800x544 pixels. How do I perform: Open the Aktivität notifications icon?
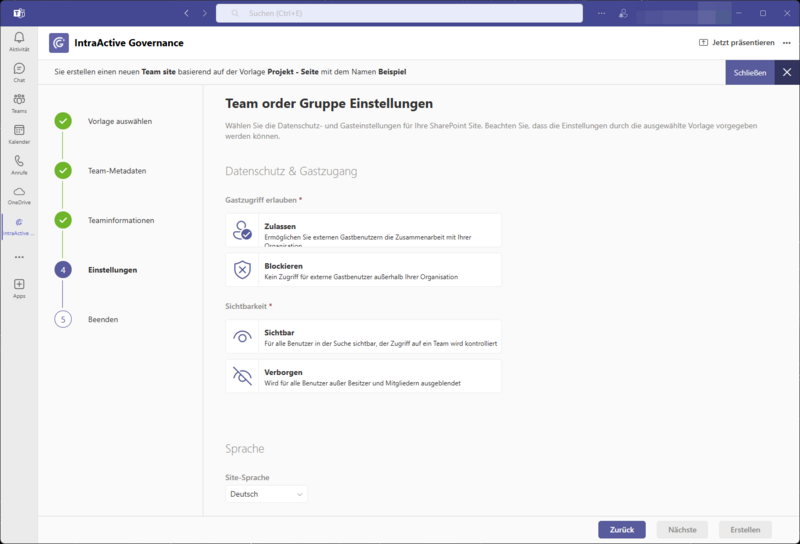tap(18, 41)
